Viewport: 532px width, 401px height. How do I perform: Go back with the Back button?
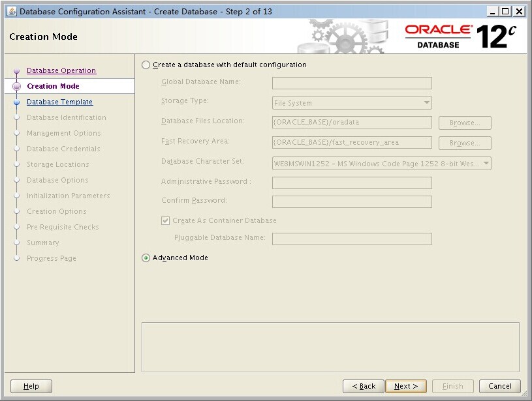[x=364, y=386]
